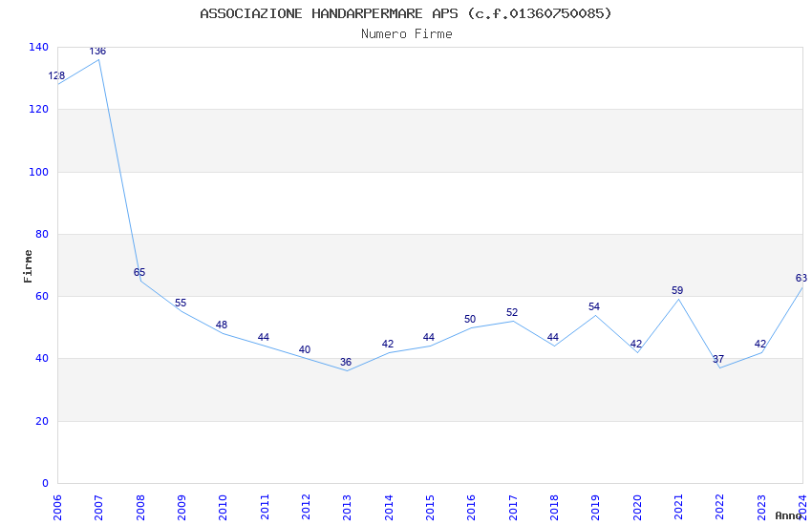Click the 40 y-axis tick value
812x525 pixels.
coord(42,359)
